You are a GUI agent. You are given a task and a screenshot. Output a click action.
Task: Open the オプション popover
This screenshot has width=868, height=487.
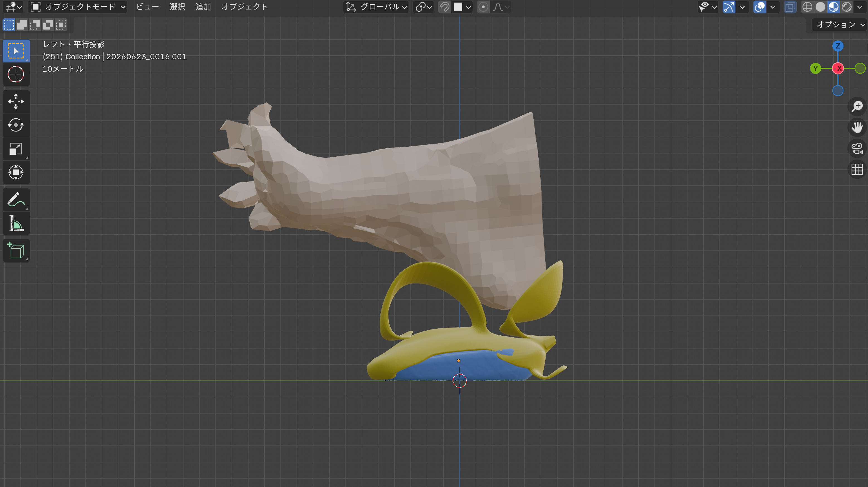point(840,25)
